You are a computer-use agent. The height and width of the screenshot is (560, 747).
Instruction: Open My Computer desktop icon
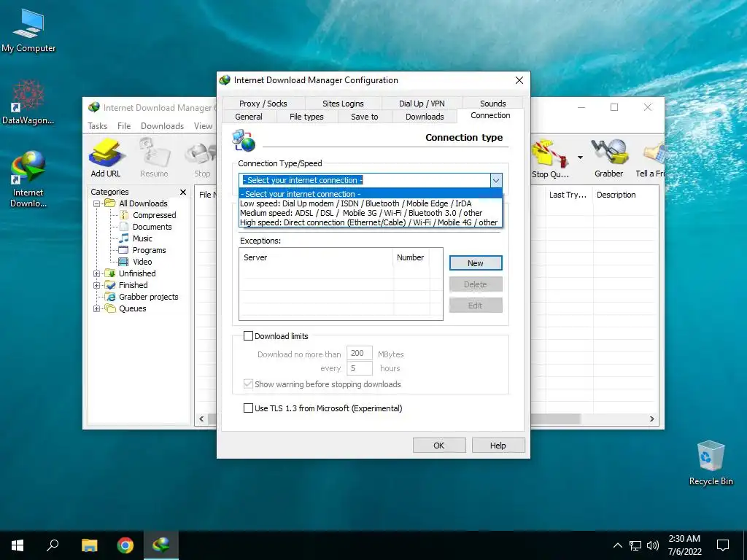(x=28, y=31)
